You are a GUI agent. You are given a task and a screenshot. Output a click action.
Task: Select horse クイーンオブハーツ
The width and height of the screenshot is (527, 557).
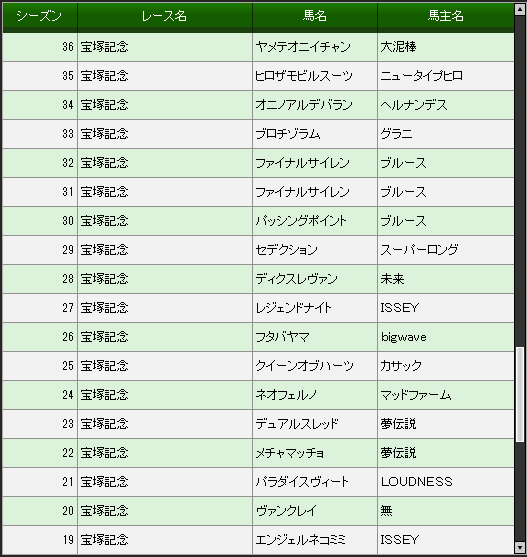[304, 366]
